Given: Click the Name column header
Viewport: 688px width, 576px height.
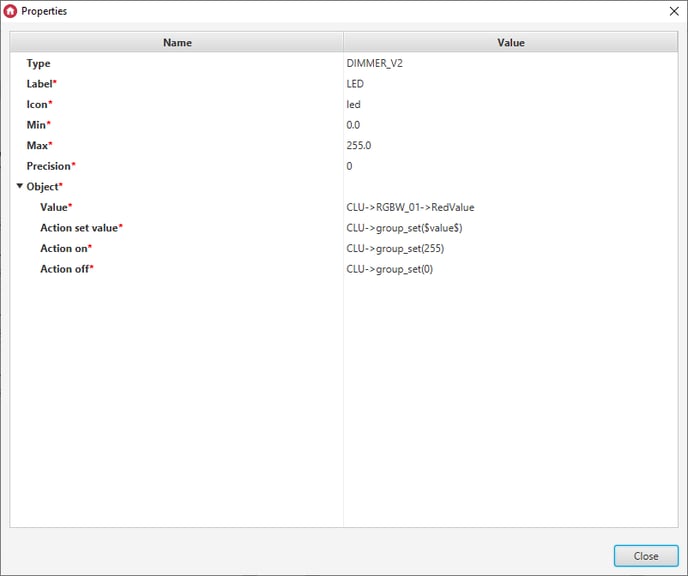Looking at the screenshot, I should click(177, 42).
